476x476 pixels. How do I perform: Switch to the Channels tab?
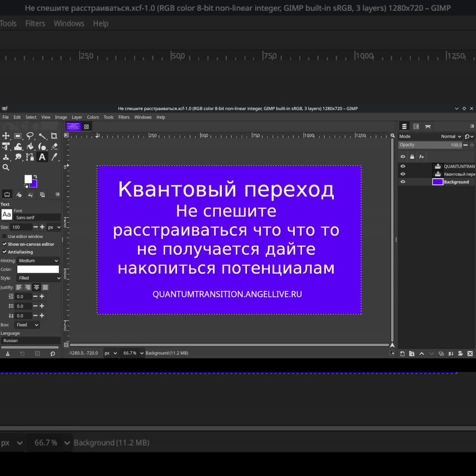(x=416, y=126)
